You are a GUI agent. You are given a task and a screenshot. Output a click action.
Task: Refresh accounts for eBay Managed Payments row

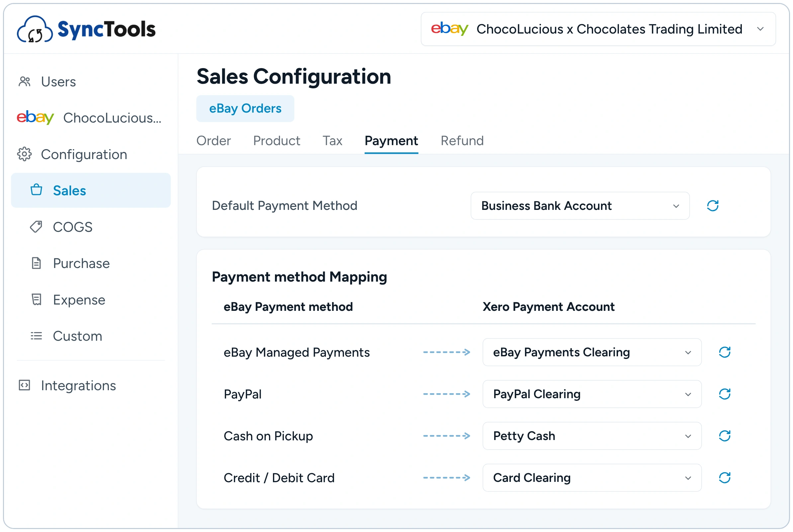coord(725,353)
